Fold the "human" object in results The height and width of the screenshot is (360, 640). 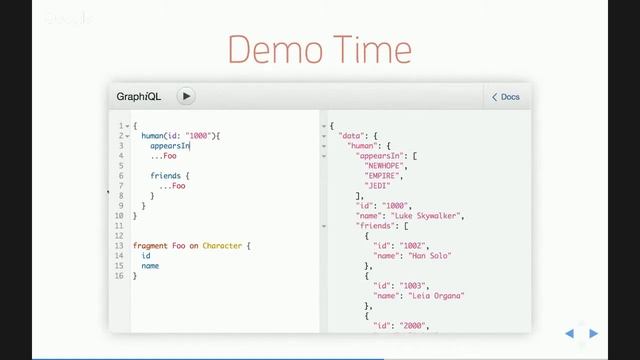click(x=324, y=146)
